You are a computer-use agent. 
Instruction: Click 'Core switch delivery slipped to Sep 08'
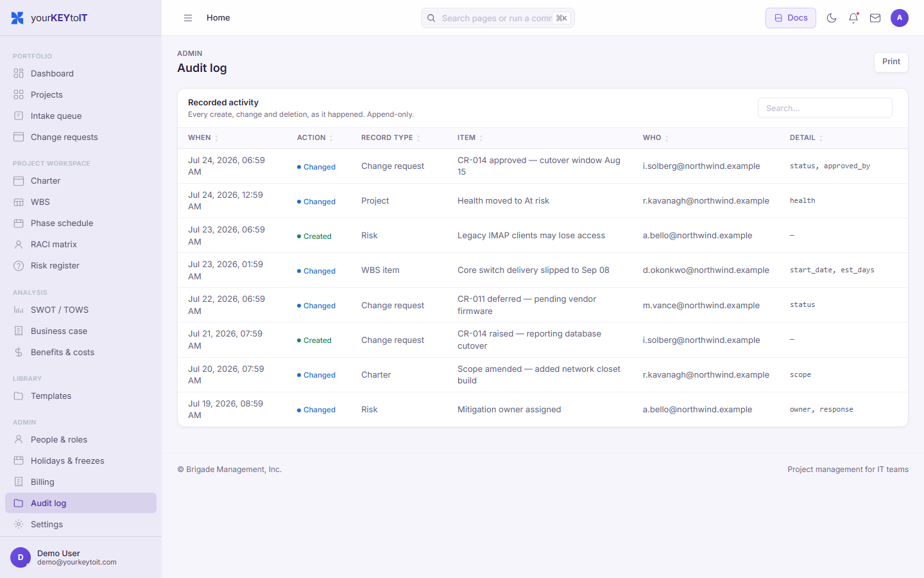(533, 270)
